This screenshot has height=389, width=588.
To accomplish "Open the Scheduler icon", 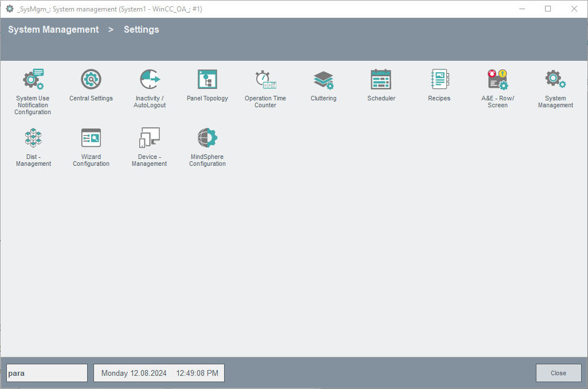I will tap(381, 80).
